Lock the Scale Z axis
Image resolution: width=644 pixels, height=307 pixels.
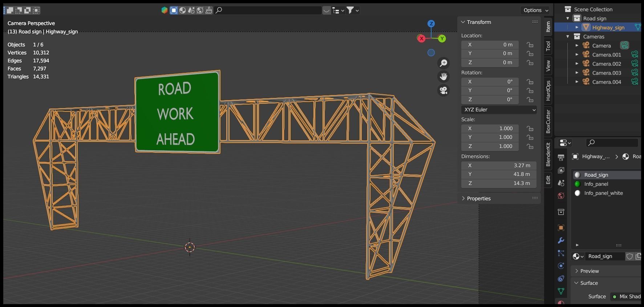tap(530, 146)
